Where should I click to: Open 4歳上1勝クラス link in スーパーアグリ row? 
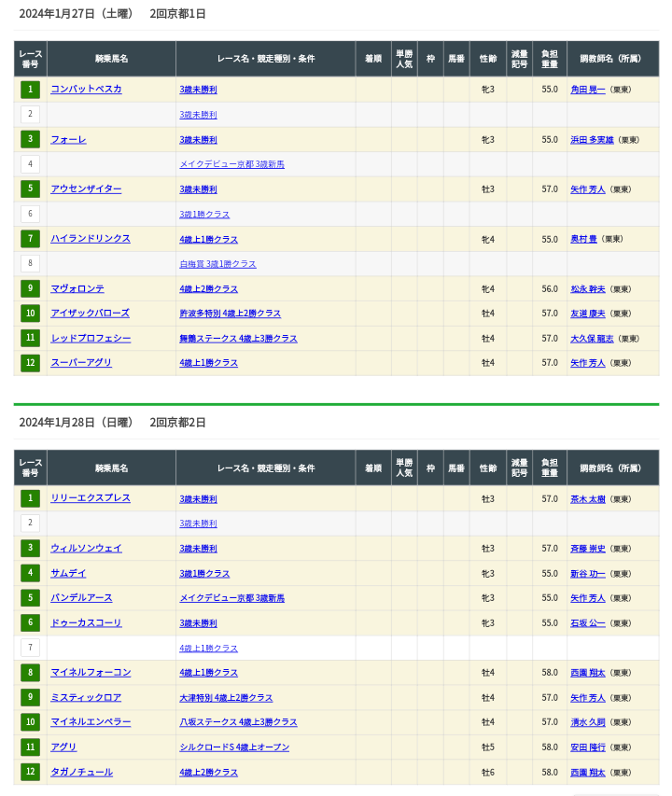209,362
